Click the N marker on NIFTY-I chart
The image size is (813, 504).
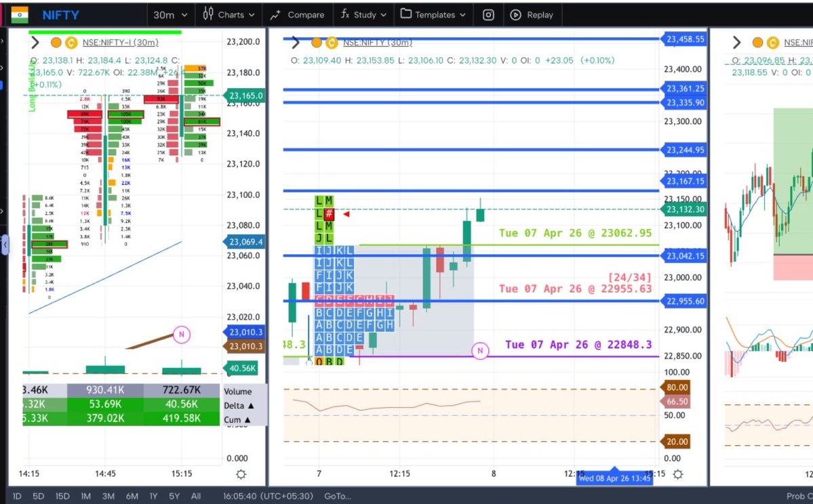(x=182, y=335)
